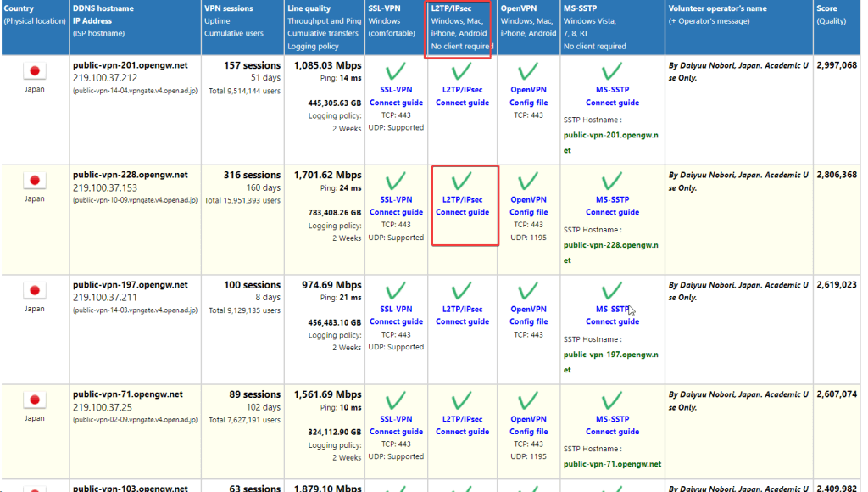This screenshot has height=492, width=868.
Task: Click Japan flag icon for public-vpn-201
Action: [34, 71]
